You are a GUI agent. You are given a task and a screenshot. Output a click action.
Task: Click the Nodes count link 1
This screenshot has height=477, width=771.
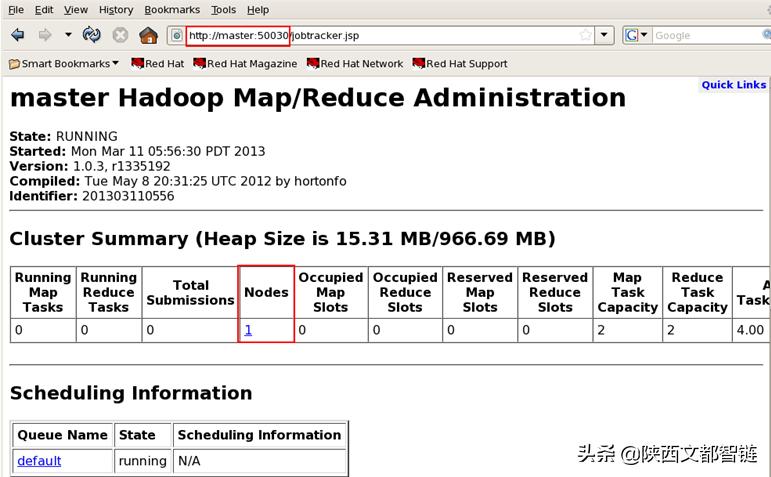[x=248, y=330]
